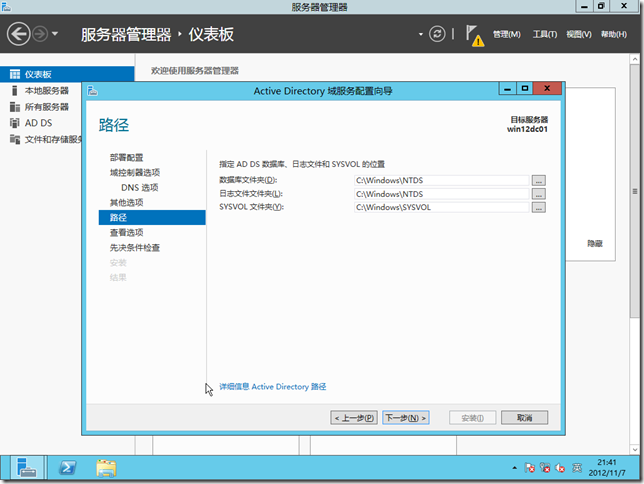
Task: Open the 视图(V) menu
Action: pyautogui.click(x=579, y=34)
